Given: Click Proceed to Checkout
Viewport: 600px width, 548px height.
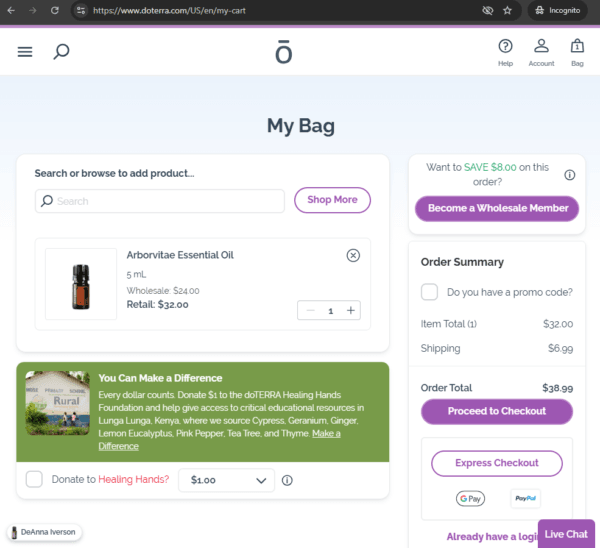Looking at the screenshot, I should (x=497, y=411).
